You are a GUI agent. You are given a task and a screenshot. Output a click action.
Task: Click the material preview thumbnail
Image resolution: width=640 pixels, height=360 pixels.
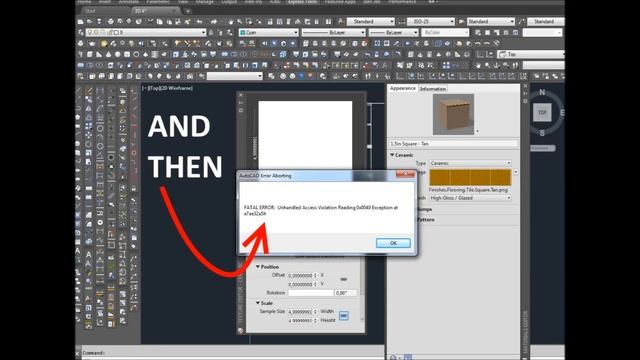click(453, 114)
